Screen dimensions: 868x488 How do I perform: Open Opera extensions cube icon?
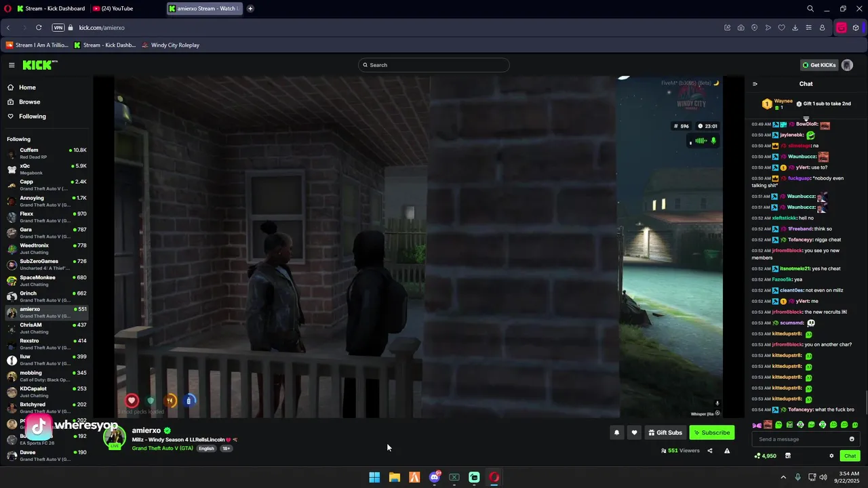pyautogui.click(x=856, y=28)
